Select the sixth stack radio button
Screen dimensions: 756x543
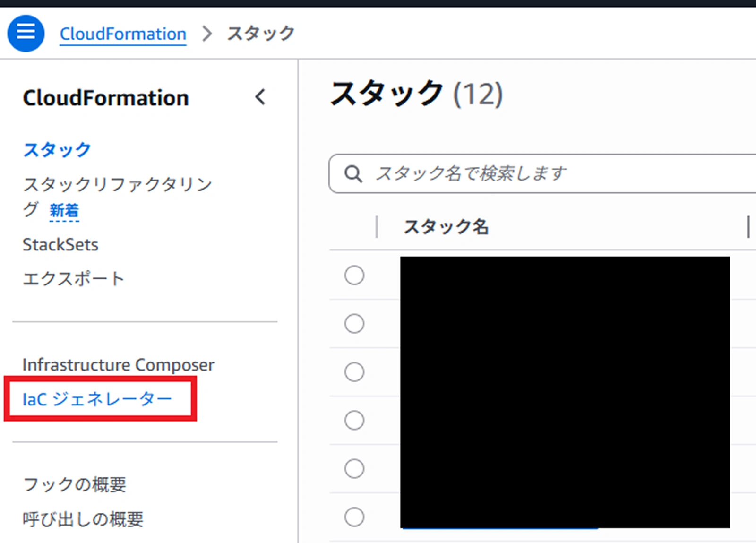[x=354, y=517]
